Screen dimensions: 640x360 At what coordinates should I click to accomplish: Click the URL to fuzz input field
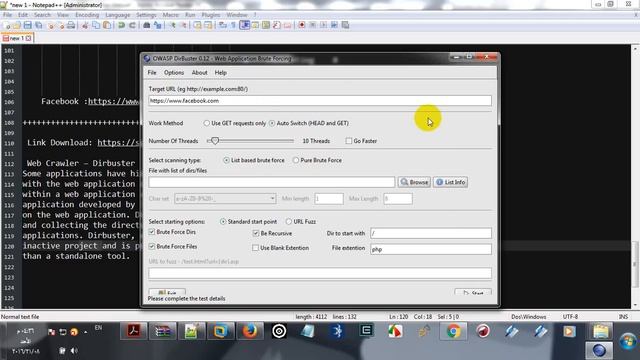320,273
